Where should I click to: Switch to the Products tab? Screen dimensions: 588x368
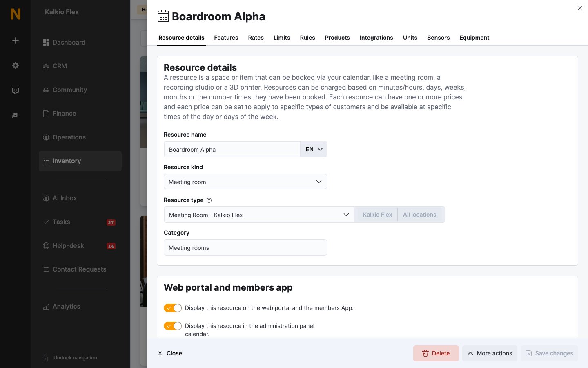tap(337, 38)
